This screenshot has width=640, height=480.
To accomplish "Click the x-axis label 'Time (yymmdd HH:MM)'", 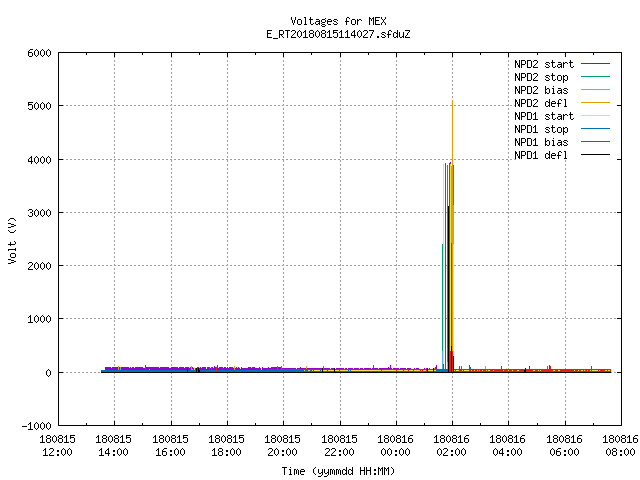I will [338, 471].
